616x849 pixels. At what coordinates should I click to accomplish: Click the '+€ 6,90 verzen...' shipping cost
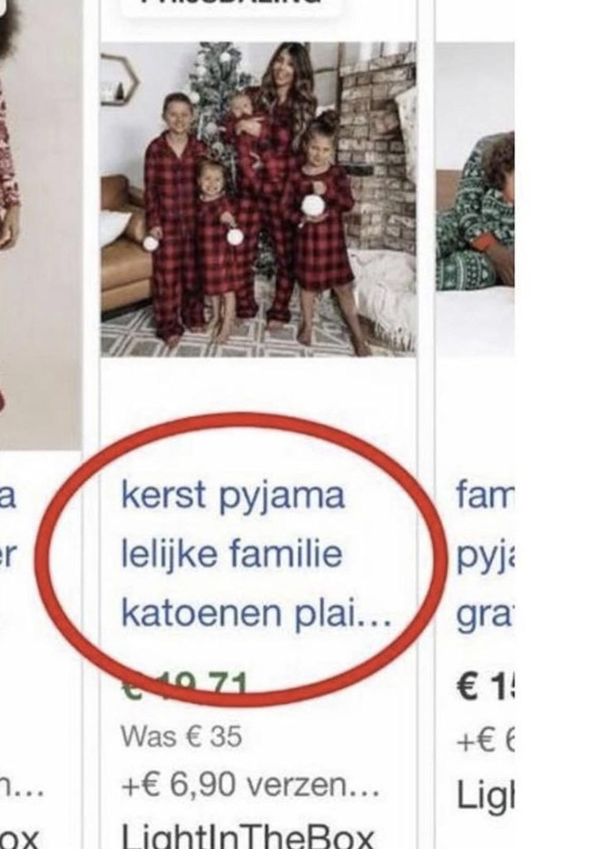250,785
